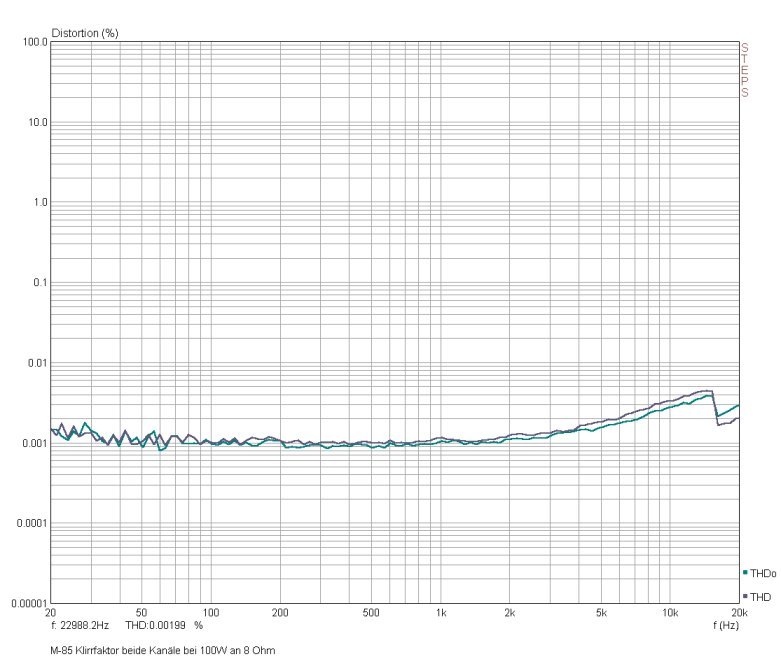Click the 5k tick on frequency axis
Viewport: 781px width, 659px height.
coord(601,613)
